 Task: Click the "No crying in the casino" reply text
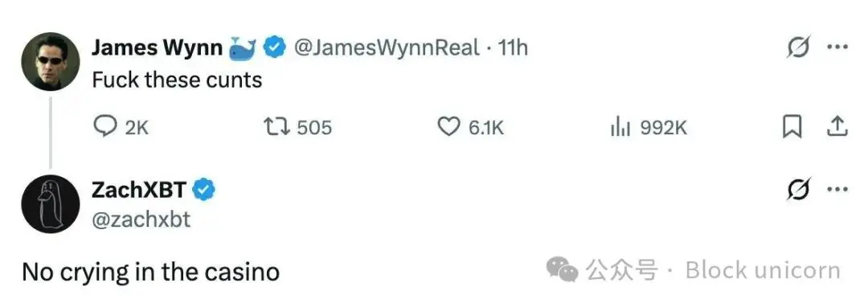(150, 272)
